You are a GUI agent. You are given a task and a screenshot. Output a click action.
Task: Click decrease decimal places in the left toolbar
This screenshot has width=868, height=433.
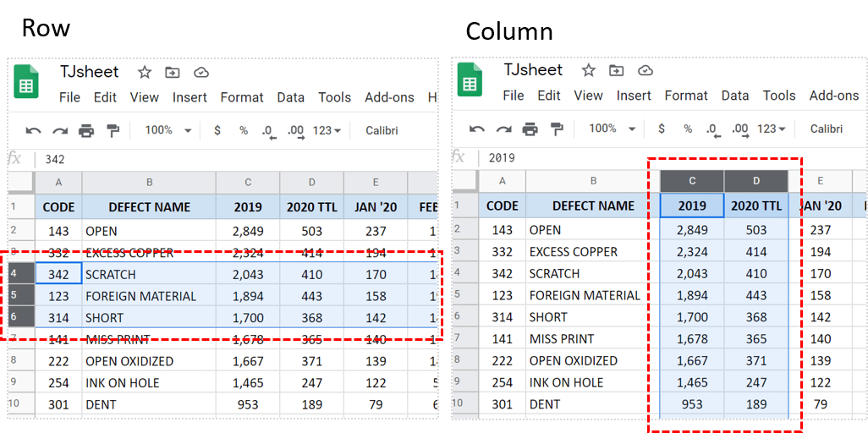tap(268, 131)
